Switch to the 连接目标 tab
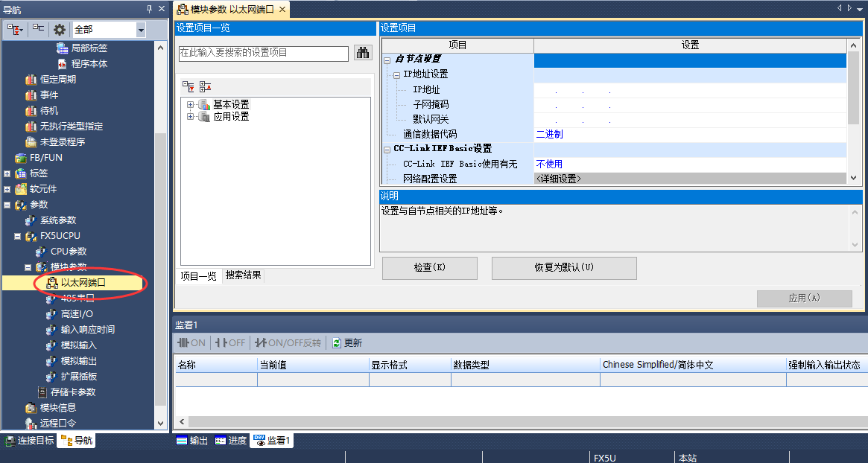The width and height of the screenshot is (868, 463). tap(29, 441)
